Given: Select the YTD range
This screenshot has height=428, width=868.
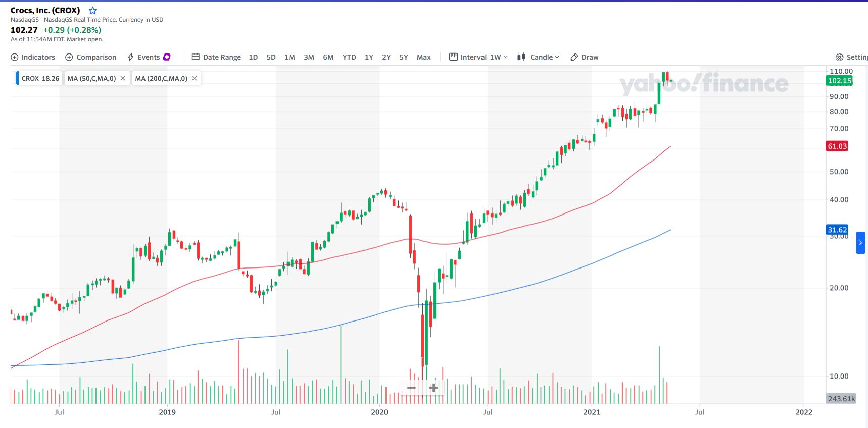Looking at the screenshot, I should point(349,57).
